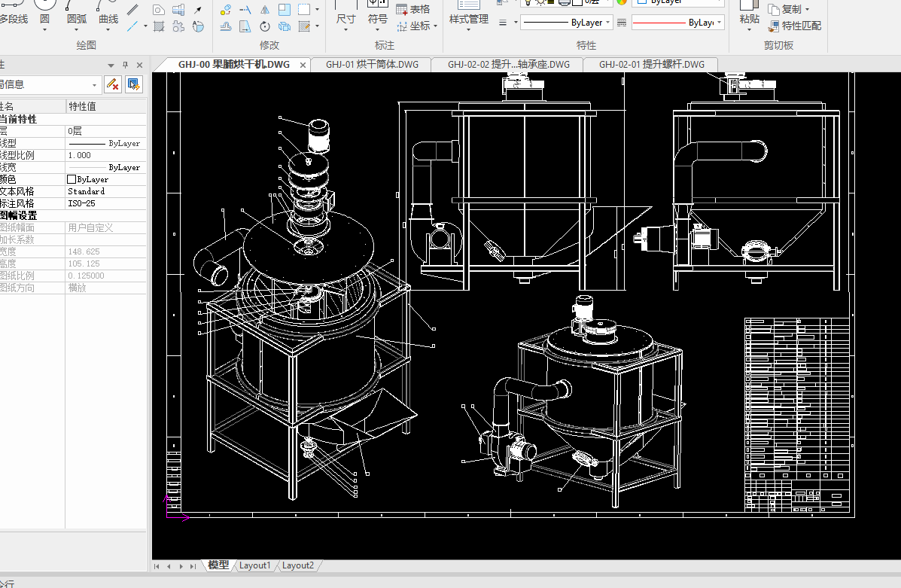Screen dimensions: 901x588
Task: Click the 特性匹配 match properties icon
Action: pos(775,26)
